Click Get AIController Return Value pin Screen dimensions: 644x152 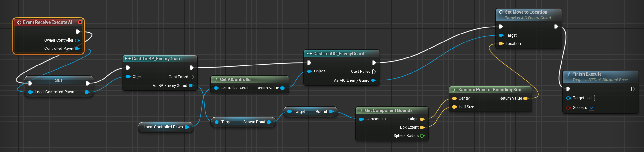283,88
